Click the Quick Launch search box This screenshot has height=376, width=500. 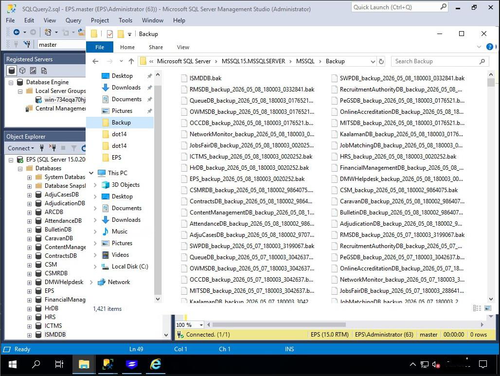click(x=399, y=7)
